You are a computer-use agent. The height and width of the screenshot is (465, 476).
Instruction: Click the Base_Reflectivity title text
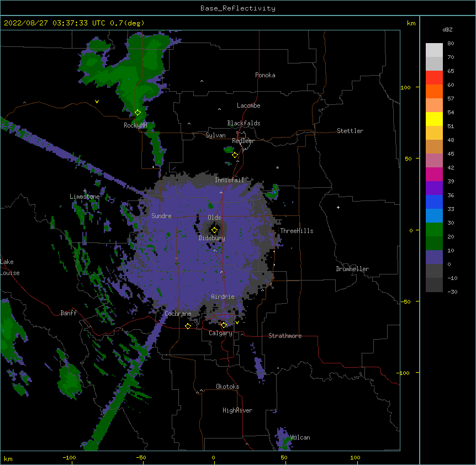click(238, 8)
